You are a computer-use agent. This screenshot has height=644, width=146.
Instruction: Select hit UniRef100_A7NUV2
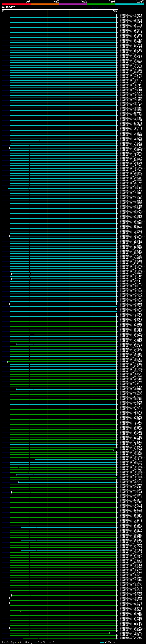tap(131, 138)
